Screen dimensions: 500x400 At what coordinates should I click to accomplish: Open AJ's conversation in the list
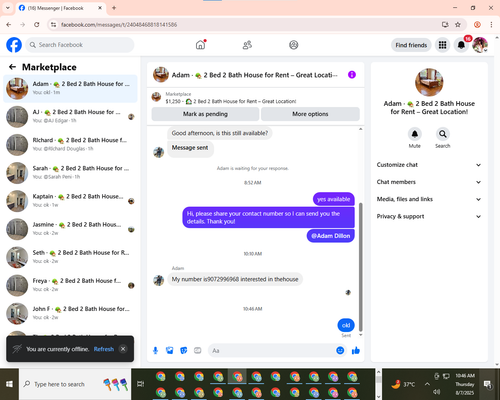click(x=70, y=117)
